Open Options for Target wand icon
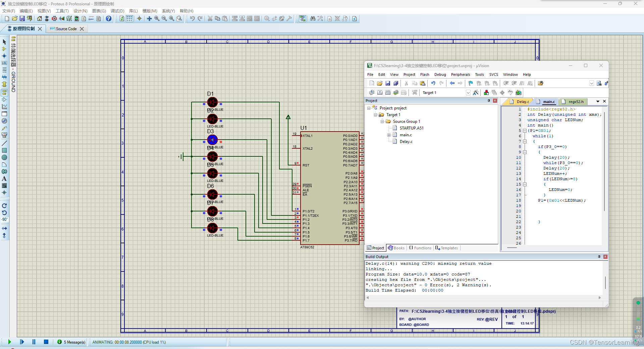The image size is (644, 349). [476, 93]
